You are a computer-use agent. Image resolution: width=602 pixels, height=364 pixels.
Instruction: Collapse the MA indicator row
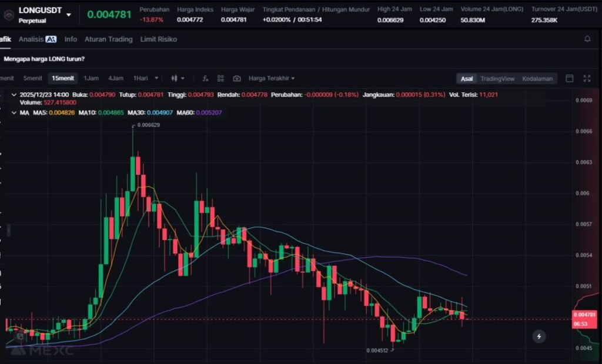14,112
